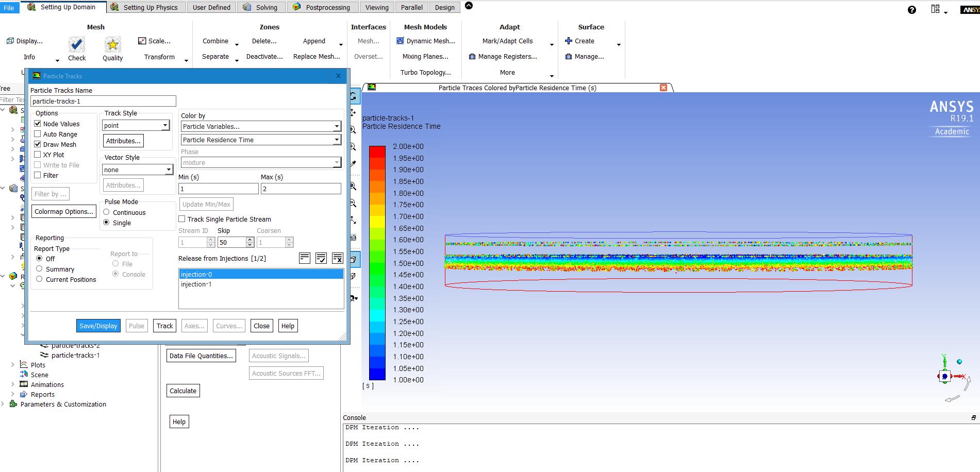The image size is (980, 472).
Task: Open the help question mark icon
Action: coord(912,10)
